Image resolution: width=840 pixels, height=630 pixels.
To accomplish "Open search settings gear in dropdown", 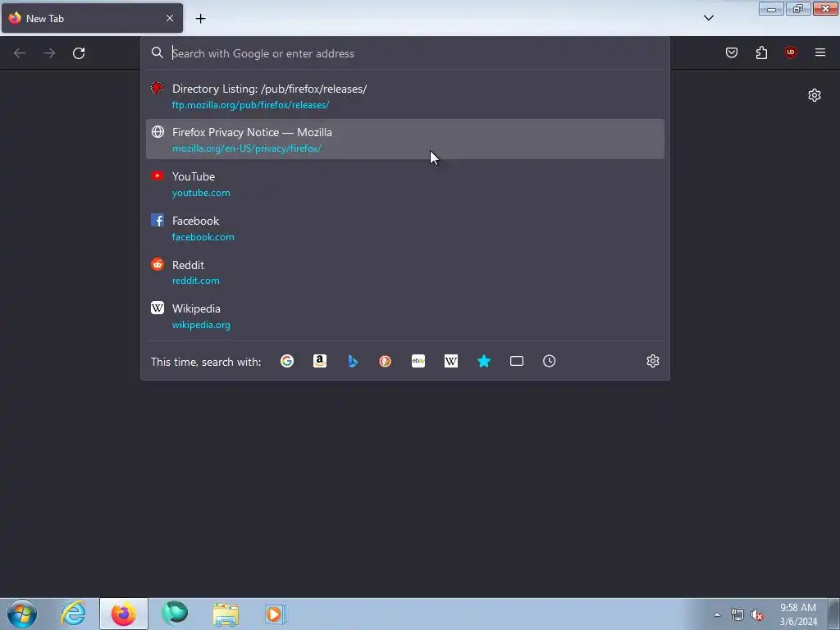I will click(652, 361).
